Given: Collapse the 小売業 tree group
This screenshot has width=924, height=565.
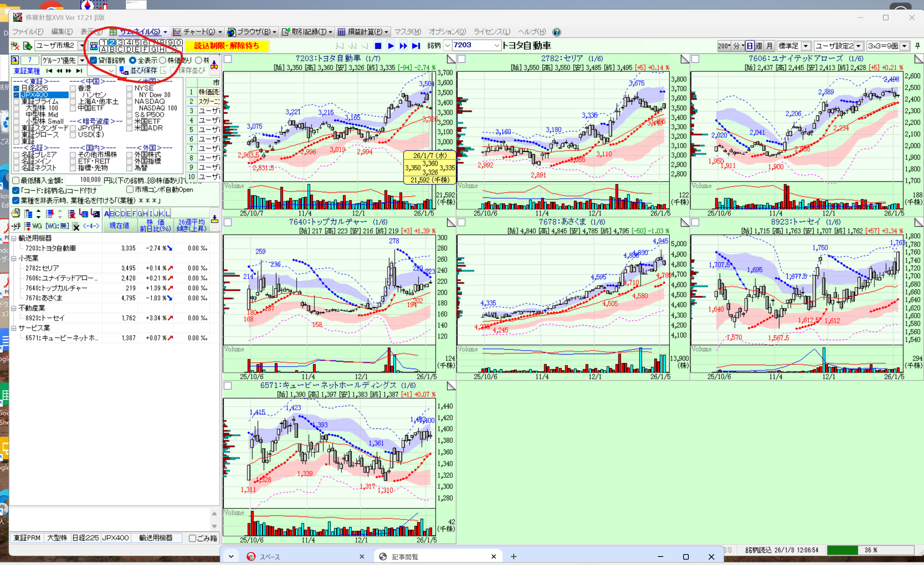Looking at the screenshot, I should click(x=14, y=258).
